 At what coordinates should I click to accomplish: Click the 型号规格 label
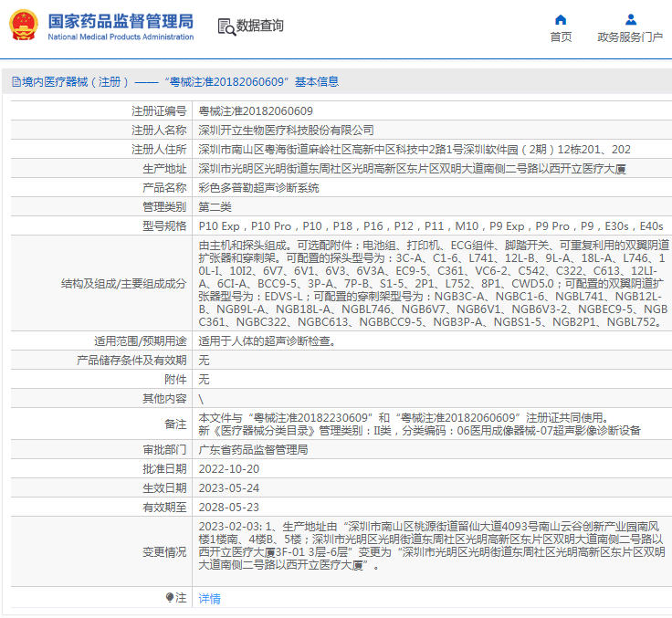[x=164, y=226]
